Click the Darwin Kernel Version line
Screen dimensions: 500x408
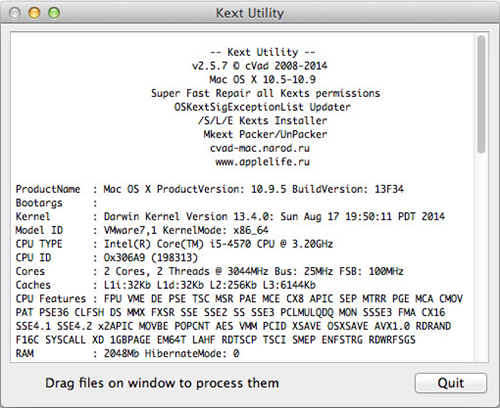point(230,217)
